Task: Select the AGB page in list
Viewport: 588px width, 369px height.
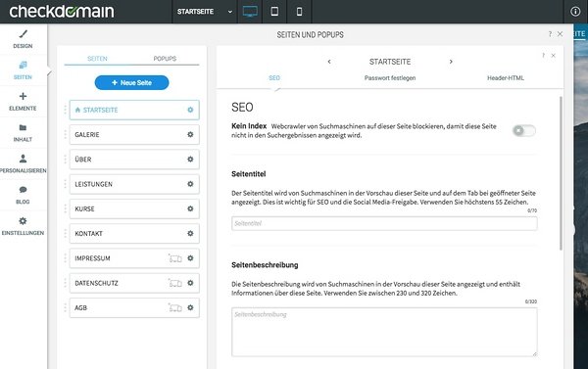Action: [x=134, y=307]
